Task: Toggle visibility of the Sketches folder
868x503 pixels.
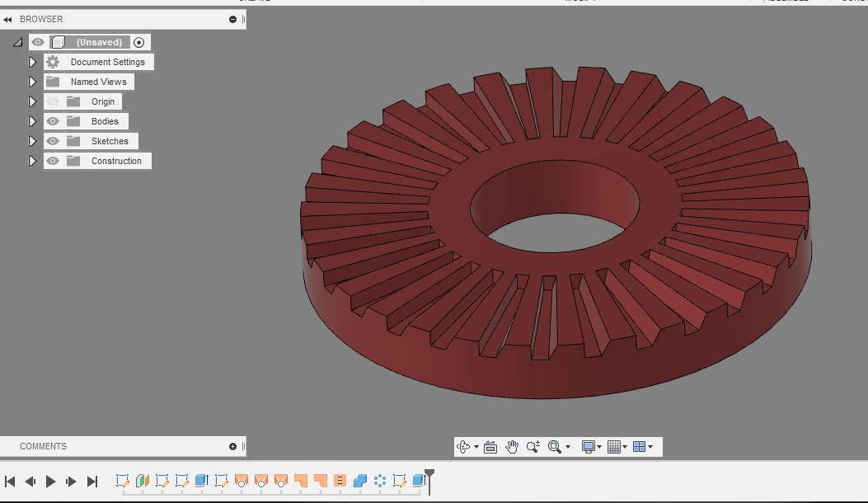Action: point(52,140)
